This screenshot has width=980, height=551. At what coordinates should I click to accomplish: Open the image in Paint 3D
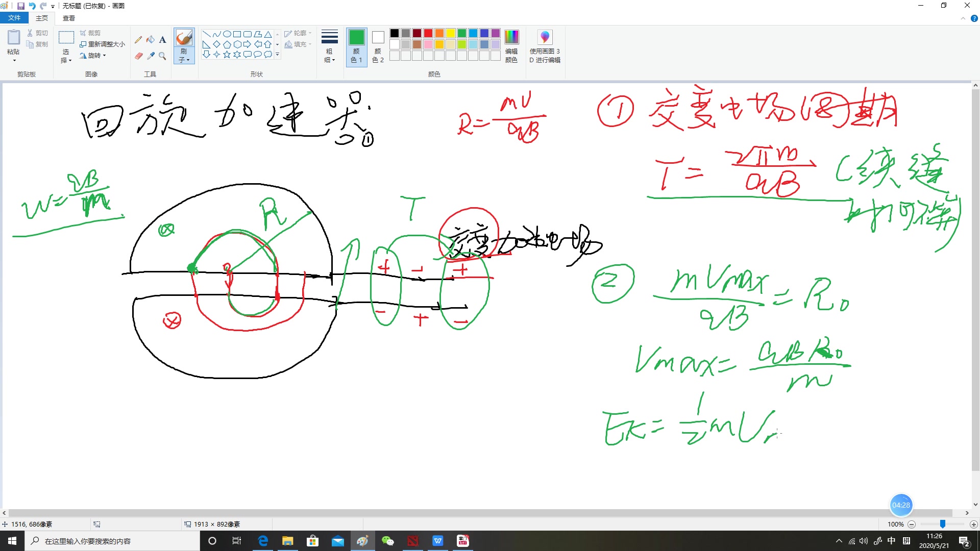[545, 46]
